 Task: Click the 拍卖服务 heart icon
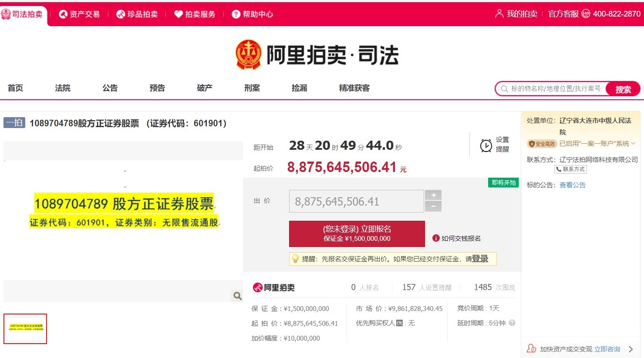[x=179, y=14]
